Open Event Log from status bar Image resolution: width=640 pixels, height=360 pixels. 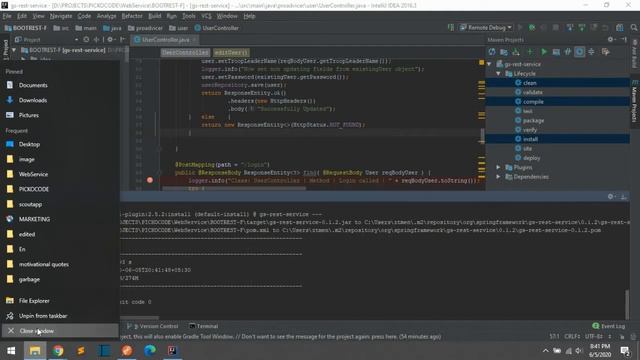point(609,326)
